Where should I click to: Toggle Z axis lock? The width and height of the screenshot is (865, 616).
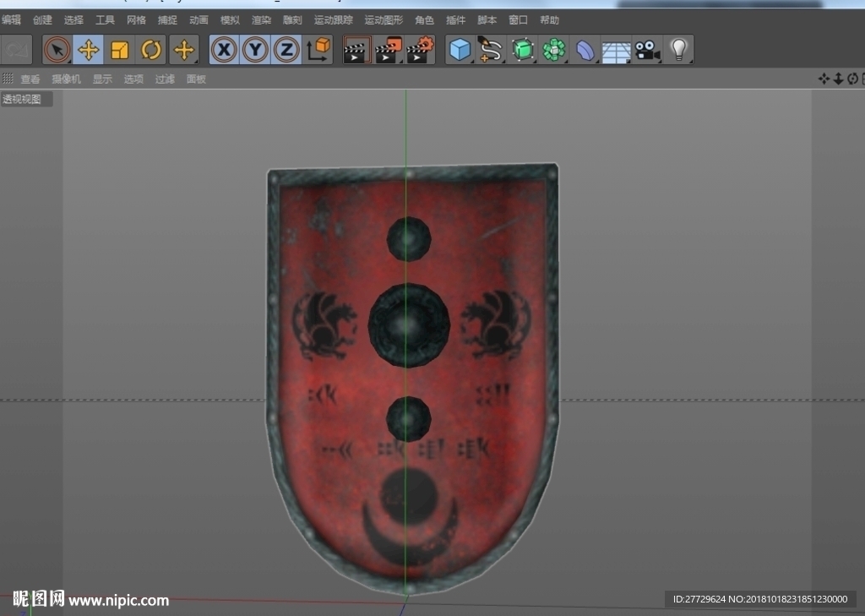(x=286, y=50)
